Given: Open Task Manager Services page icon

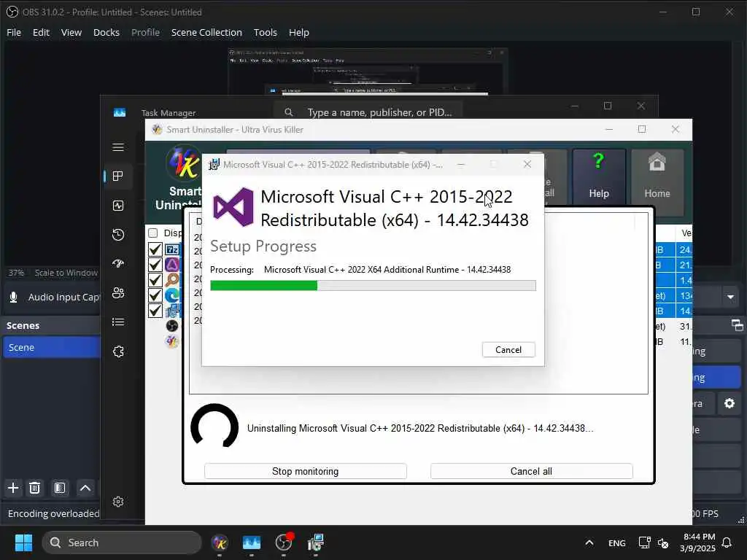Looking at the screenshot, I should [x=118, y=351].
